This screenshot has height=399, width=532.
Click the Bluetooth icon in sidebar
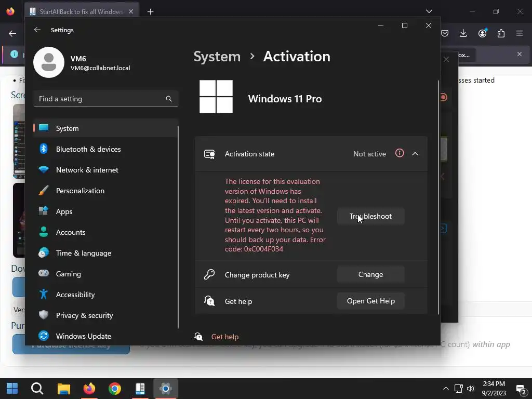(44, 149)
